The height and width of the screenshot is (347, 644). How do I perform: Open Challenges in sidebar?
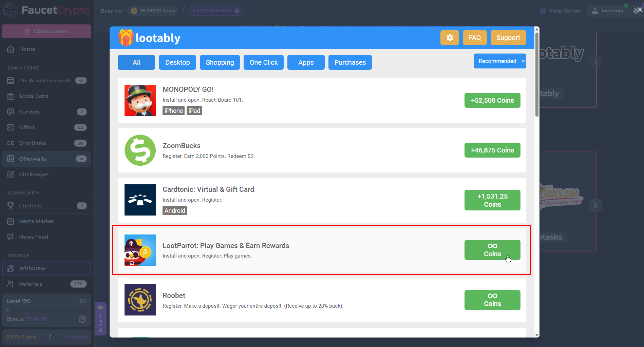tap(46, 175)
